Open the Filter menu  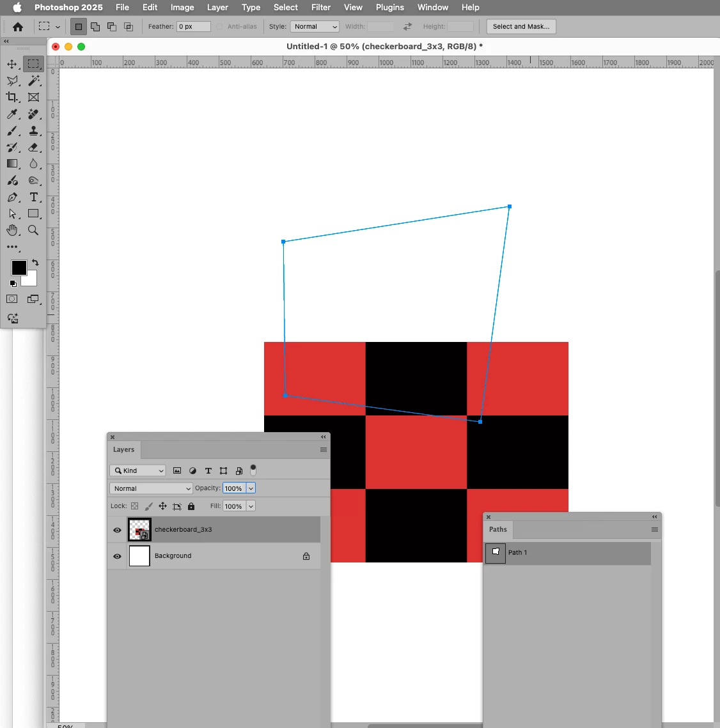321,8
